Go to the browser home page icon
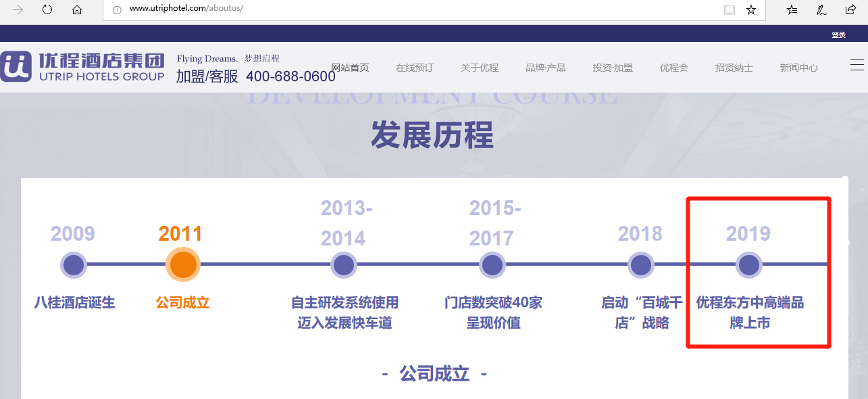This screenshot has width=868, height=399. (x=77, y=9)
